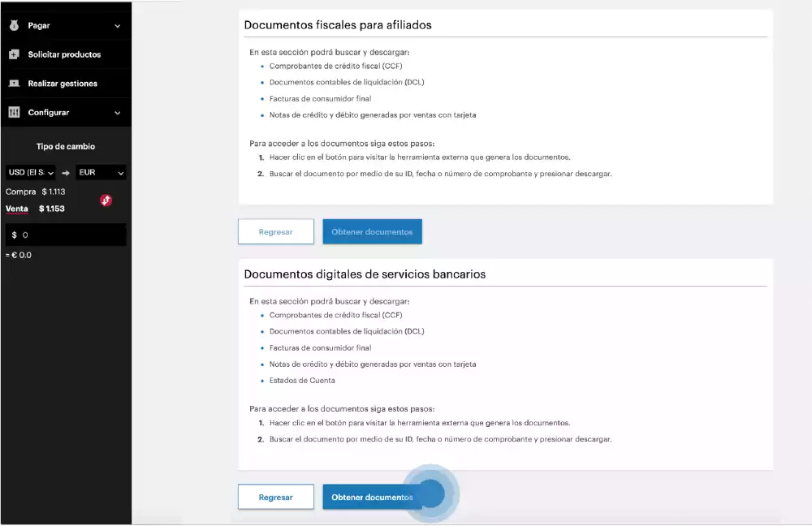Open Realizar gestiones menu item
This screenshot has height=526, width=812.
pyautogui.click(x=63, y=84)
